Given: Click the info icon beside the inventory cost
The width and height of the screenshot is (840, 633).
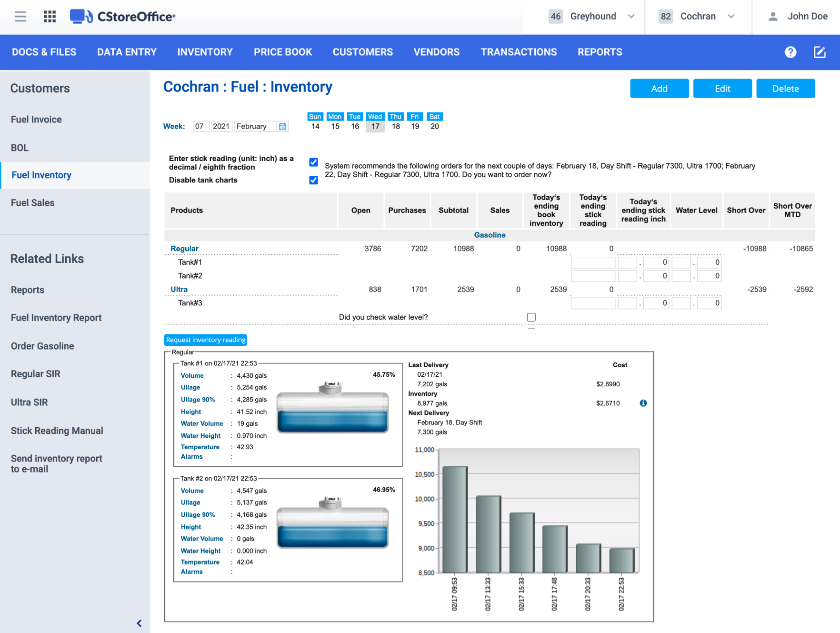Looking at the screenshot, I should 644,403.
